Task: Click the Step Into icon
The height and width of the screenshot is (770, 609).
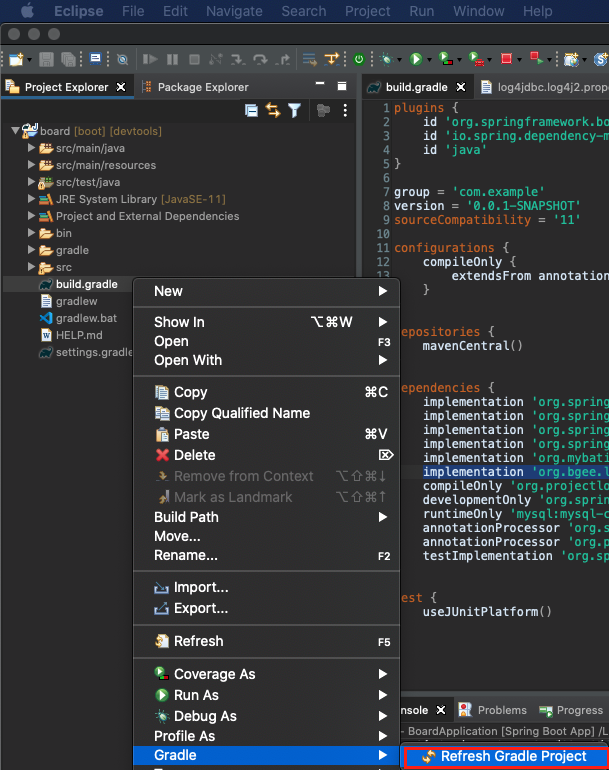Action: [x=238, y=59]
